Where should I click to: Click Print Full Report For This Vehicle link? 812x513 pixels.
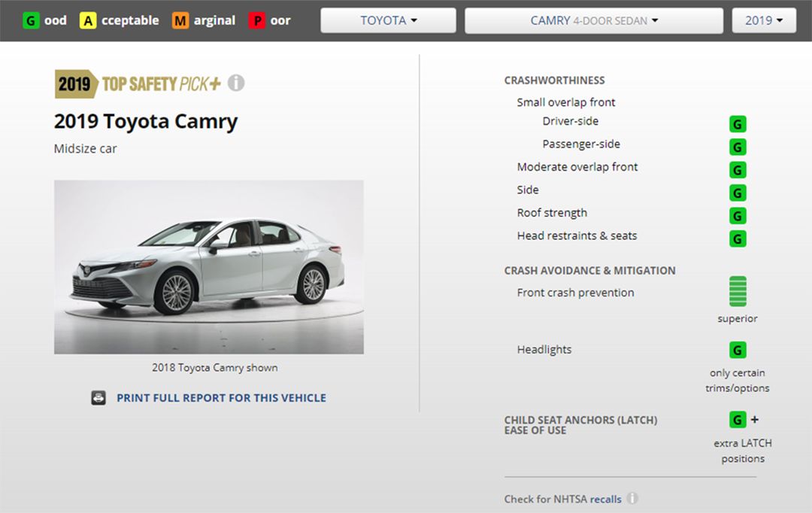221,398
